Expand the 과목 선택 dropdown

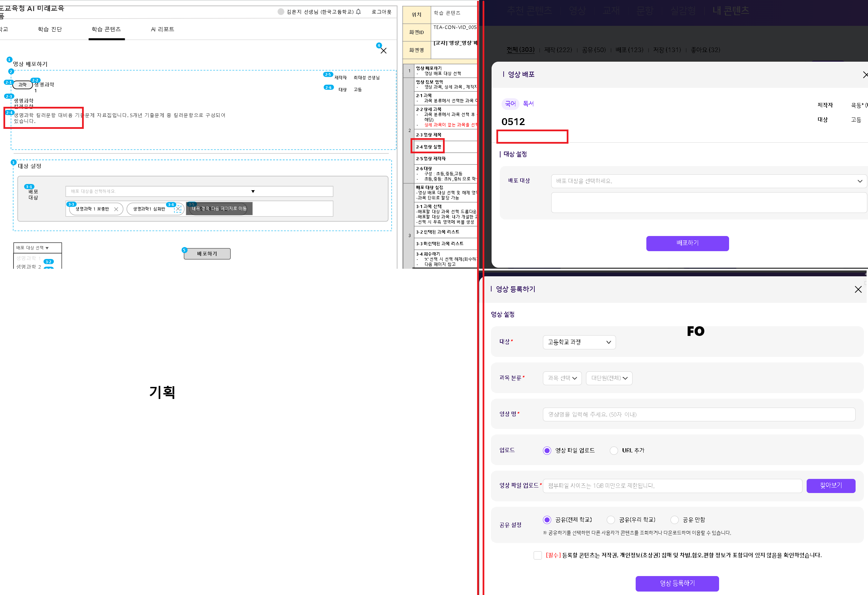click(562, 378)
